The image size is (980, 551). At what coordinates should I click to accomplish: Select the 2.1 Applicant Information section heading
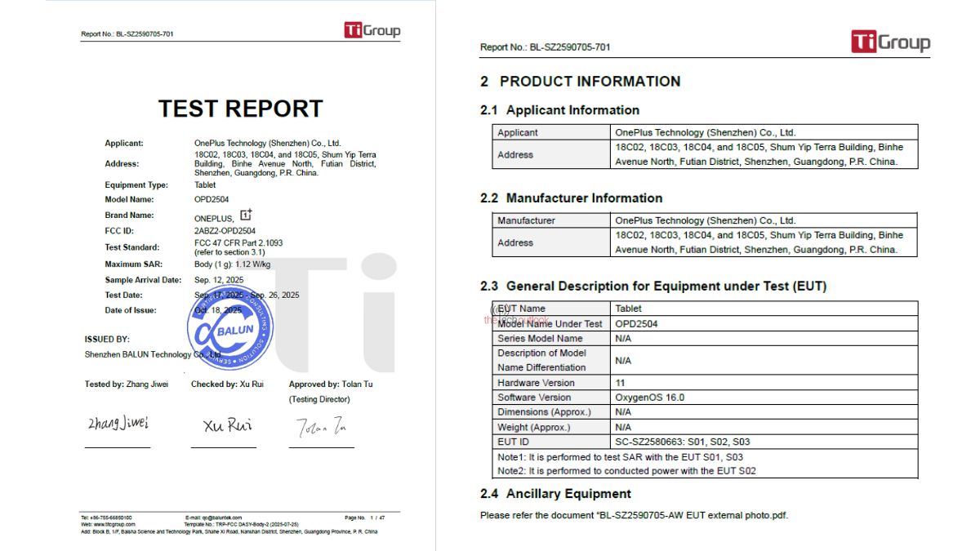(x=559, y=110)
